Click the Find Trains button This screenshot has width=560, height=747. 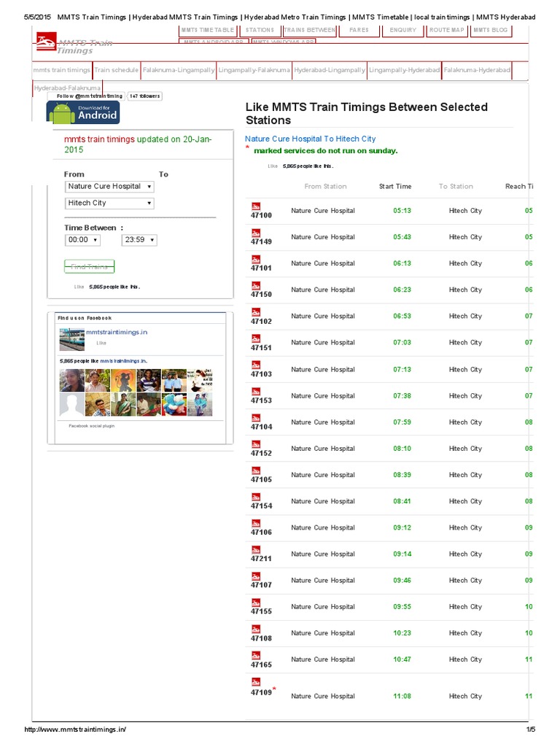[90, 266]
